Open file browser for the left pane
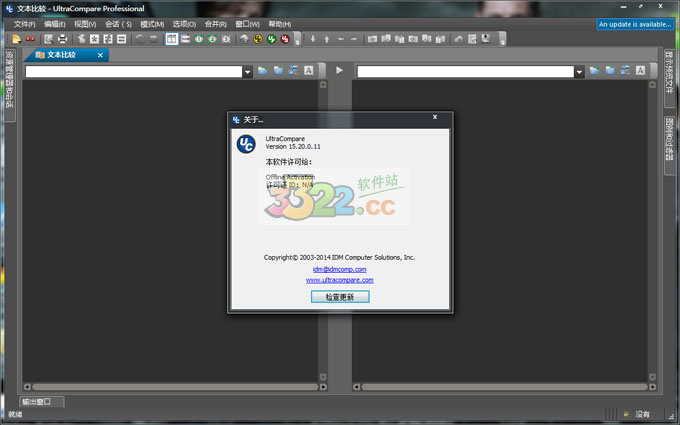Screen dimensions: 680x425 pyautogui.click(x=263, y=70)
